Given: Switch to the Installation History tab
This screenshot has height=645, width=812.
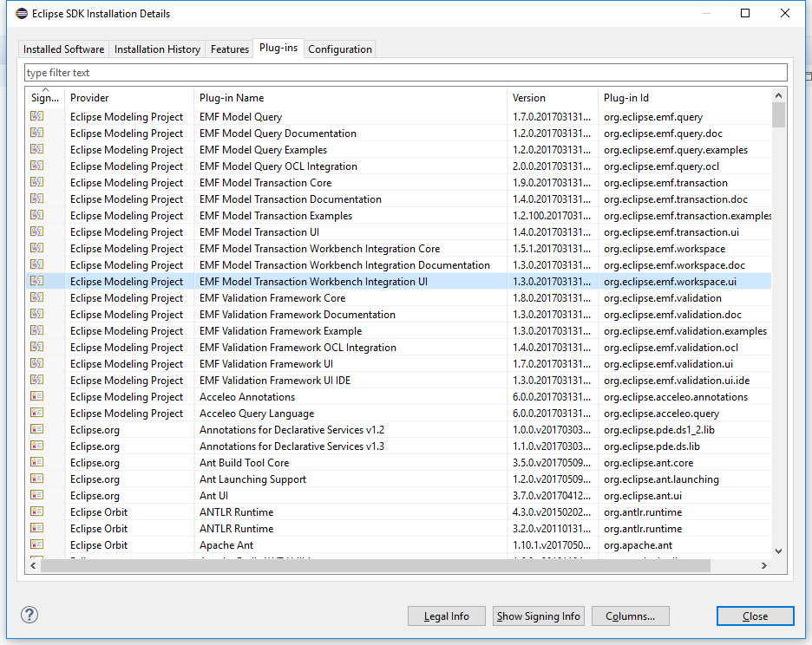Looking at the screenshot, I should 157,49.
